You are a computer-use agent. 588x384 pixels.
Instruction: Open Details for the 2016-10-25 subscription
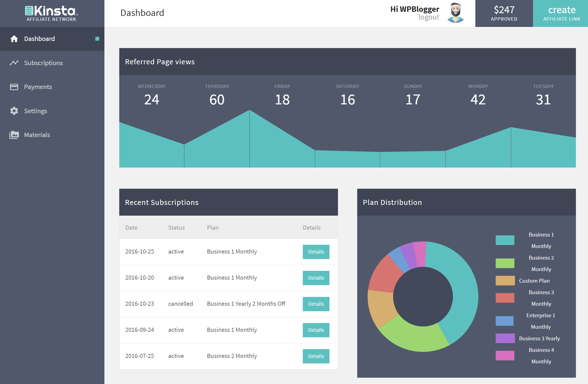tap(316, 252)
